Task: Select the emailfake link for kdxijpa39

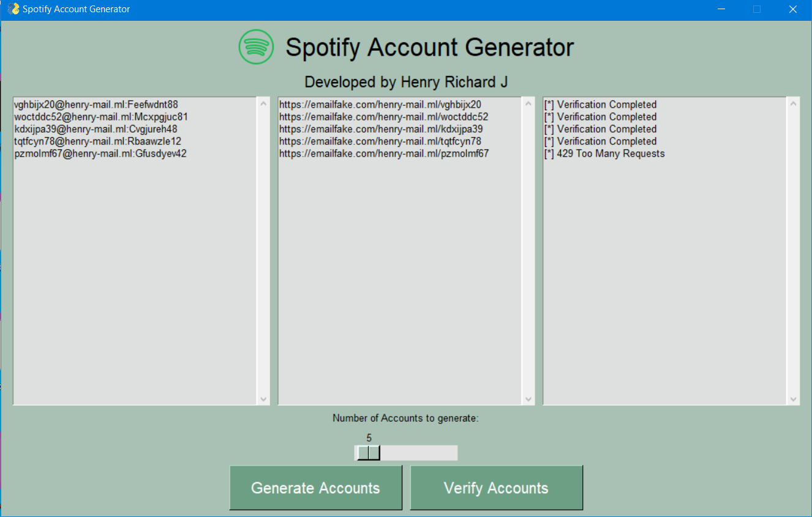Action: coord(383,128)
